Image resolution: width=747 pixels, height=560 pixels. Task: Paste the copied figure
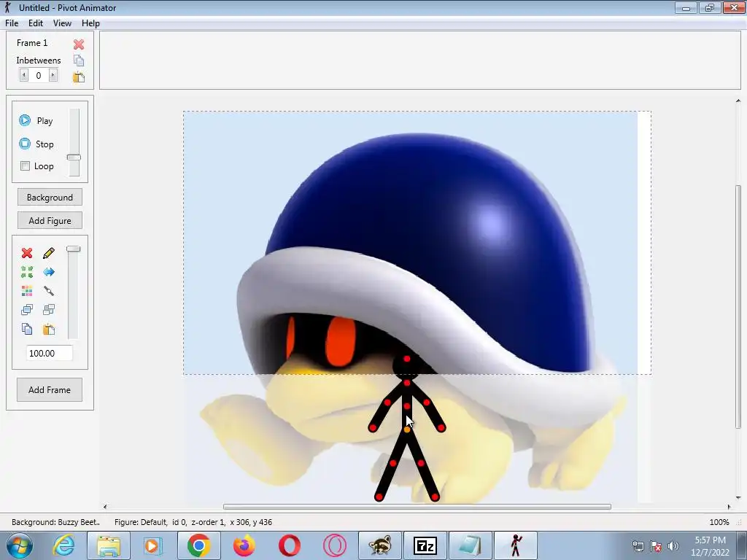pyautogui.click(x=49, y=329)
